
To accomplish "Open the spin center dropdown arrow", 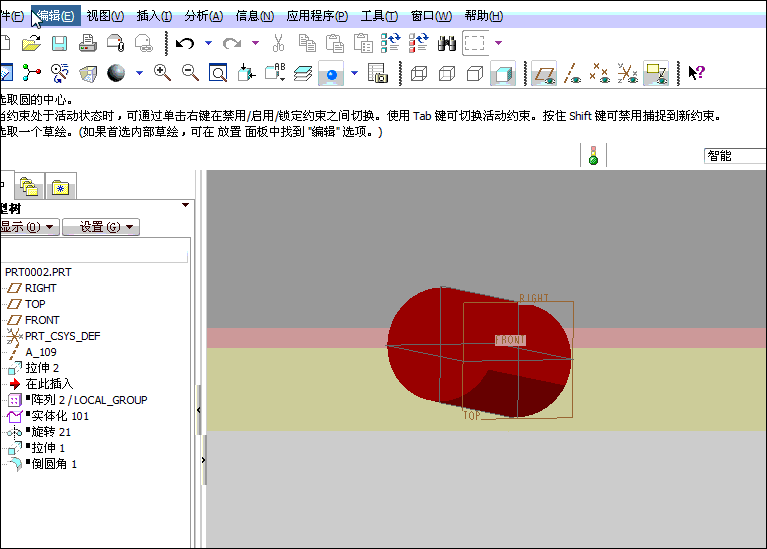I will click(355, 73).
